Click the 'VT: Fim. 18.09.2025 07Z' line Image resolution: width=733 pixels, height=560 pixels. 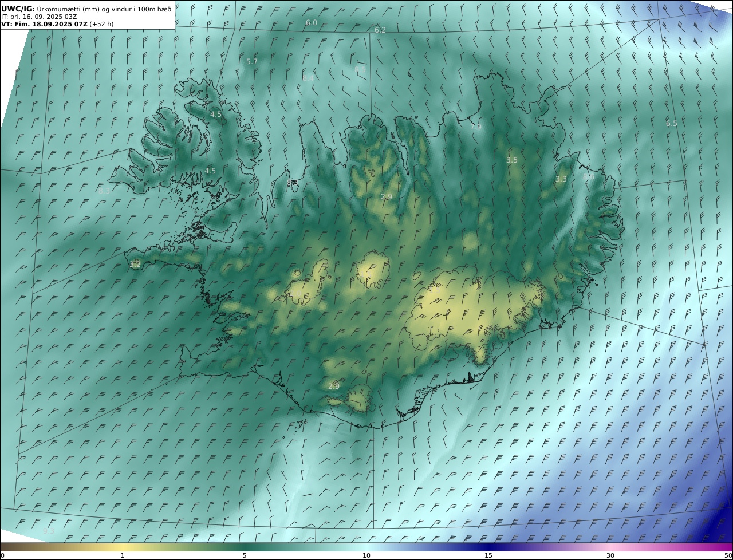click(44, 25)
